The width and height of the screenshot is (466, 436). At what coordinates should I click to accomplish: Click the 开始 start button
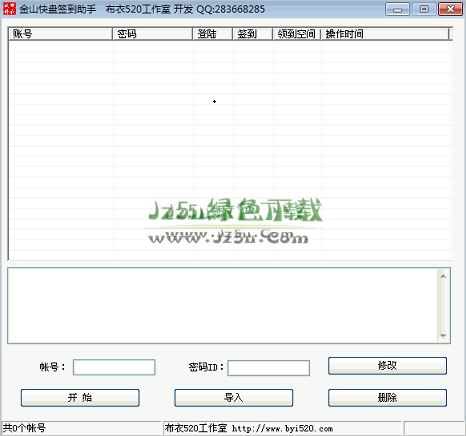pos(80,398)
